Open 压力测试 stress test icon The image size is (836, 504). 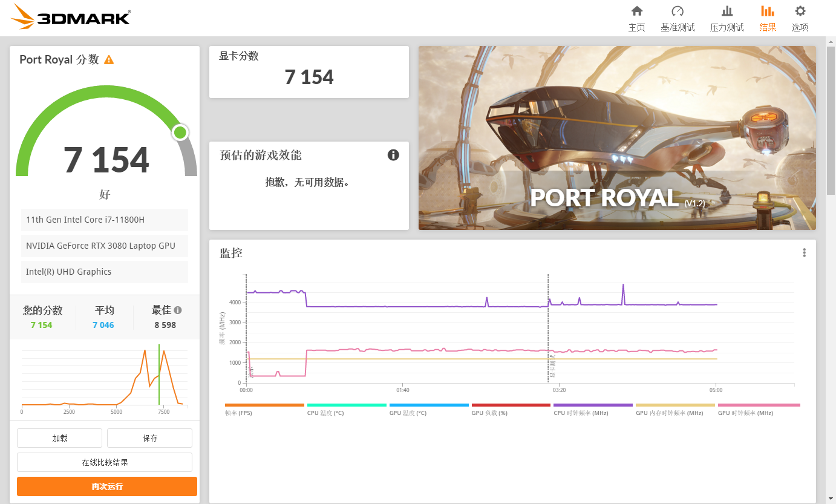point(727,11)
